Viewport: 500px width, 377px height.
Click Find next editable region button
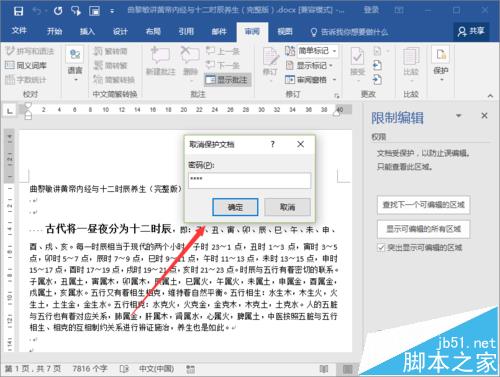coord(423,205)
